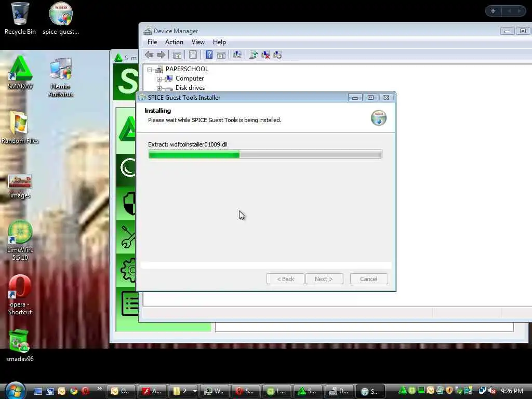Select the Random Files folder on desktop
This screenshot has width=532, height=399.
20,128
